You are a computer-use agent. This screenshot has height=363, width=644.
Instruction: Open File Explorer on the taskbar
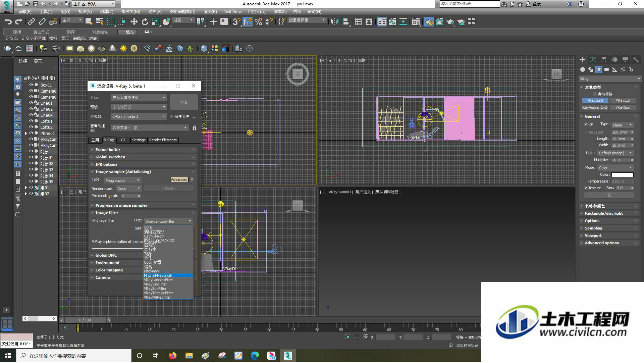click(x=189, y=356)
